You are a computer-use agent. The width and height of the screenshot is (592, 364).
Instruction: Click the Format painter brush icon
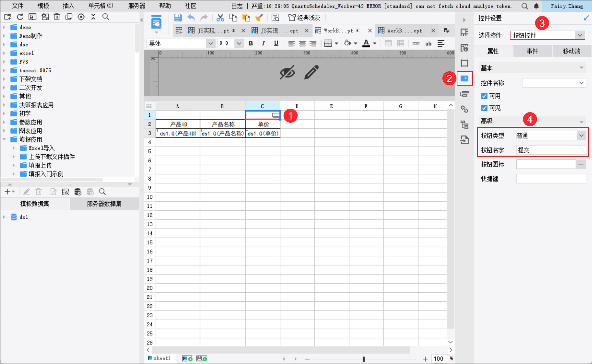(x=259, y=18)
